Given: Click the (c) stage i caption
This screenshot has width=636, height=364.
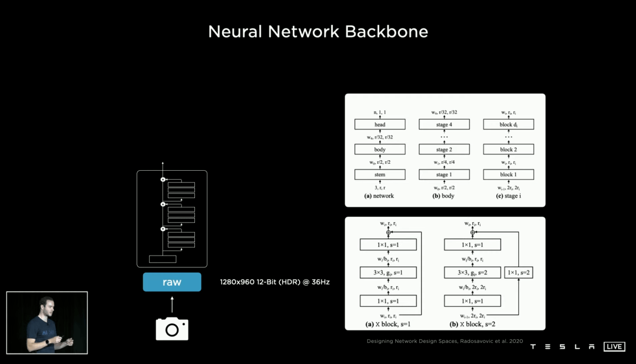Looking at the screenshot, I should (508, 196).
